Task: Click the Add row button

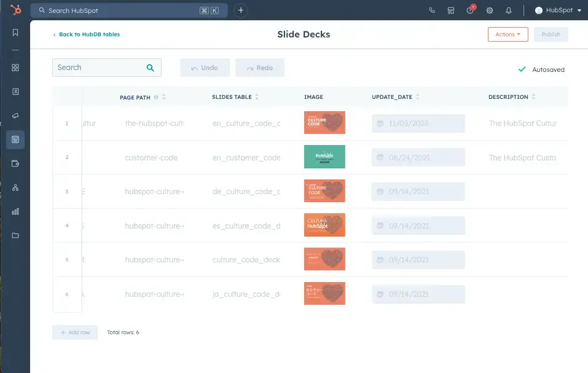Action: coord(75,332)
